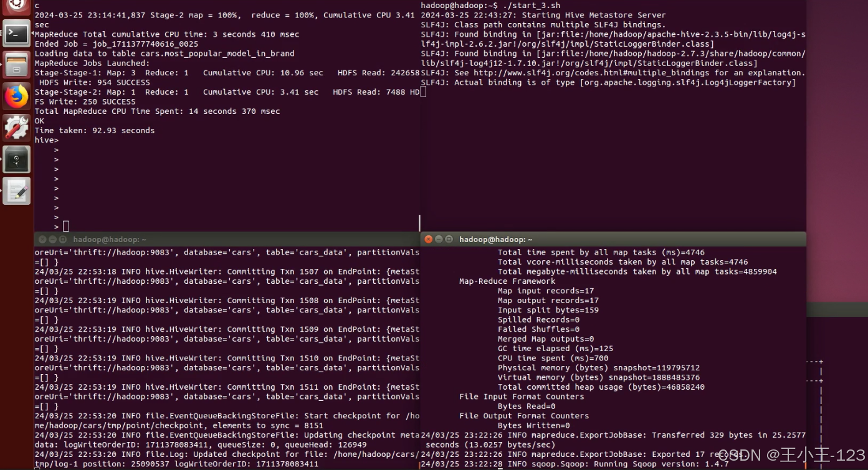Screen dimensions: 868x470
Task: Click 'Input split bytes=159' counter
Action: (548, 310)
